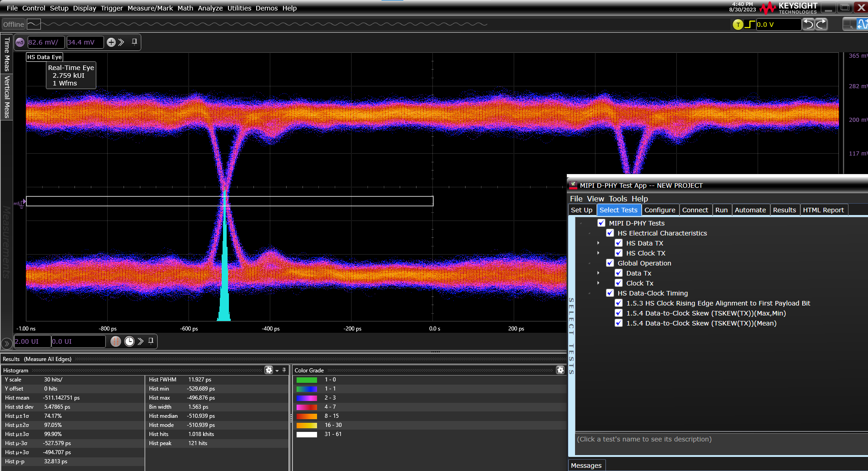Click the plus icon beside vertical offset
The image size is (868, 471).
(x=111, y=42)
